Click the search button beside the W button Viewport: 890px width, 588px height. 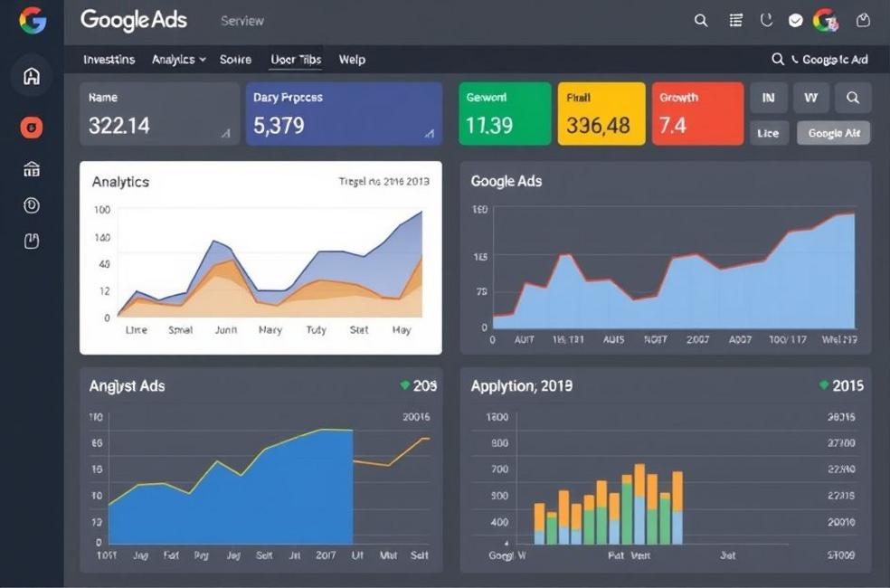(x=852, y=97)
